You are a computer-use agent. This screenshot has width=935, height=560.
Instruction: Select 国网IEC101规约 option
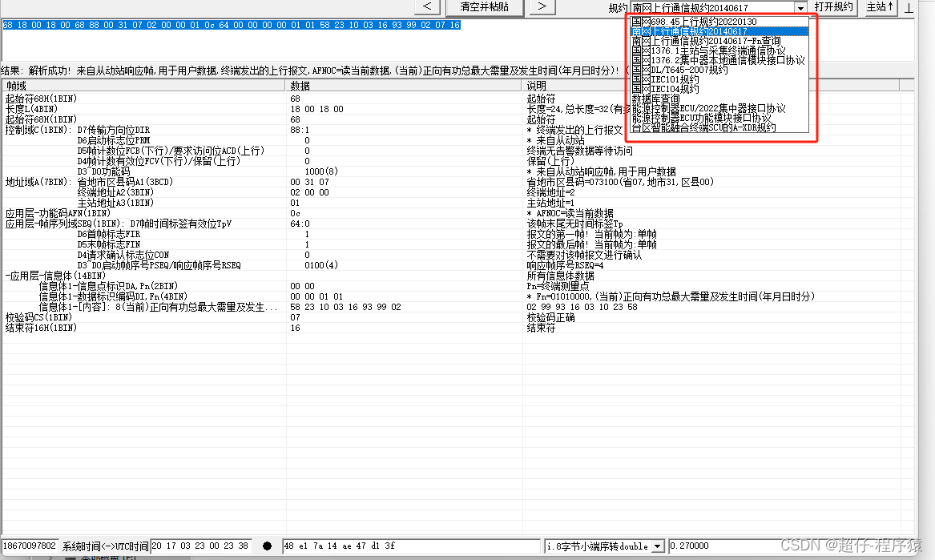tap(719, 79)
